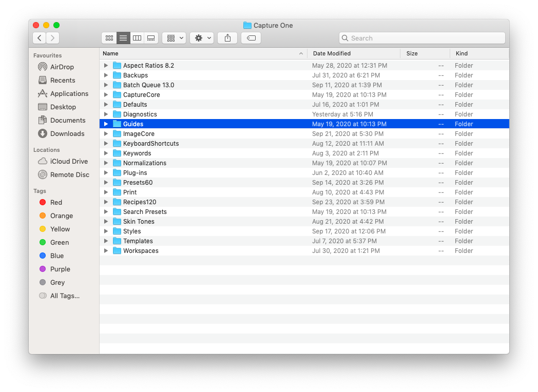The width and height of the screenshot is (538, 392).
Task: Open Documents in sidebar
Action: [x=62, y=121]
